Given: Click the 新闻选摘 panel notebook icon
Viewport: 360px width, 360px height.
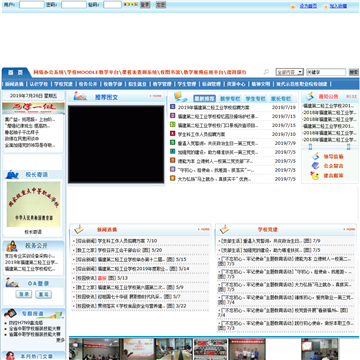Looking at the screenshot, I should (x=79, y=229).
